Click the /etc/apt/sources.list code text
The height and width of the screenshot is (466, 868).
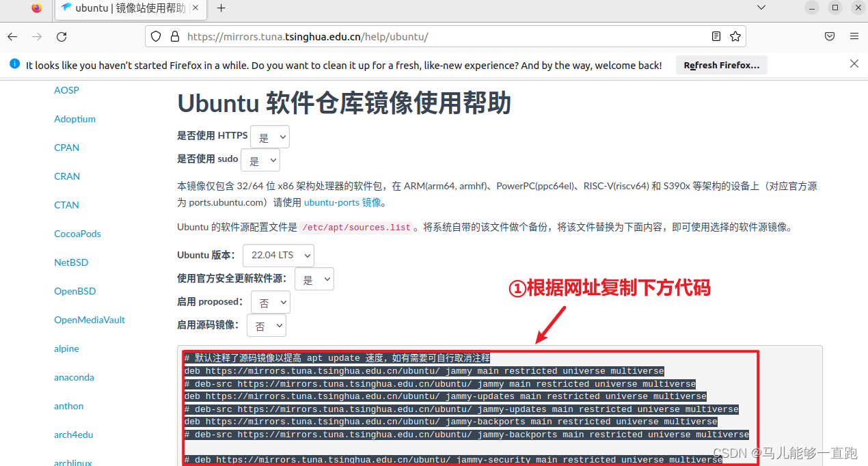coord(356,228)
